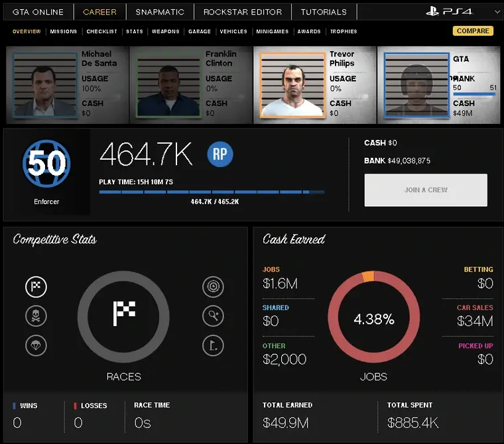
Task: Click the yellow Compare button
Action: [473, 31]
